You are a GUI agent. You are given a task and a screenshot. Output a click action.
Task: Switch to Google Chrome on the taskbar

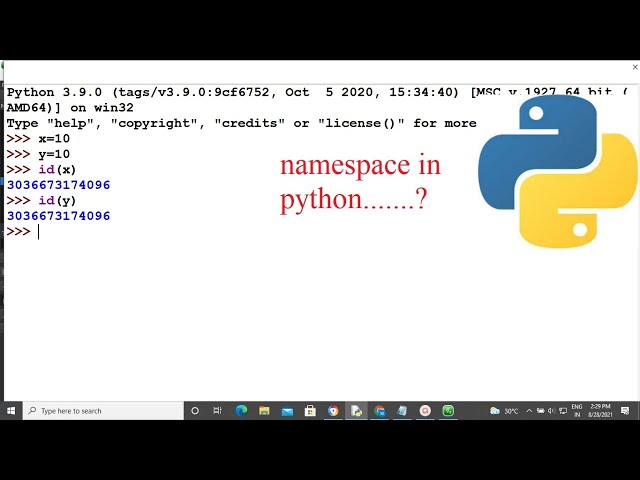pos(333,411)
